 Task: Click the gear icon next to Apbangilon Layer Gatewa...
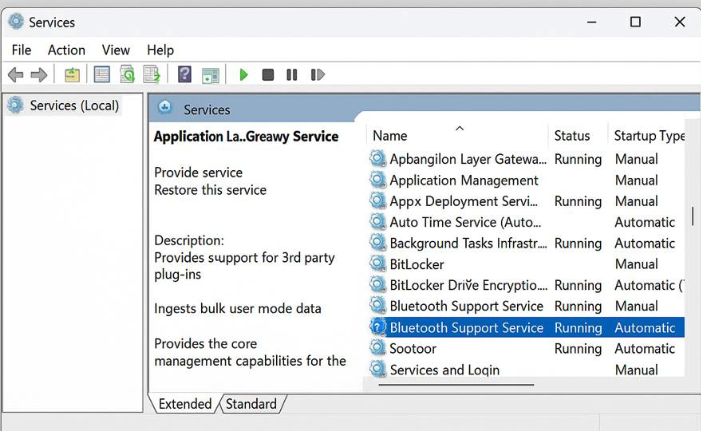[378, 159]
